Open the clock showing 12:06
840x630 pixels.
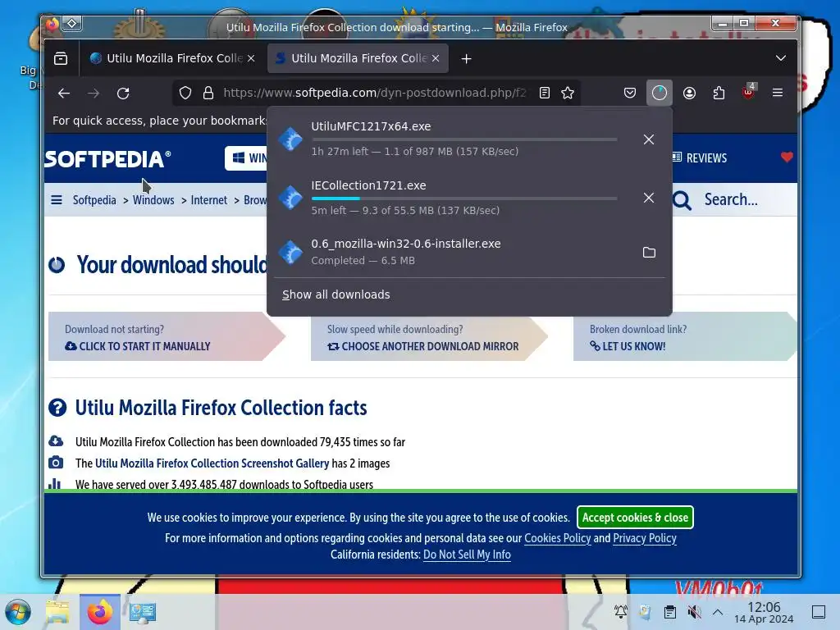click(x=764, y=612)
